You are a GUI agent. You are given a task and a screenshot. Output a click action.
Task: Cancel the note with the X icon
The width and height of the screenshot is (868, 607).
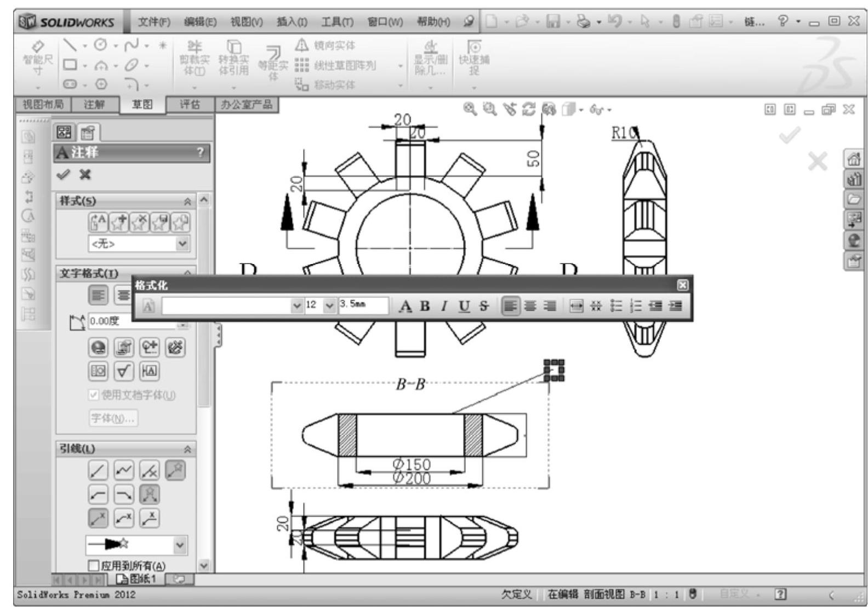(x=85, y=175)
